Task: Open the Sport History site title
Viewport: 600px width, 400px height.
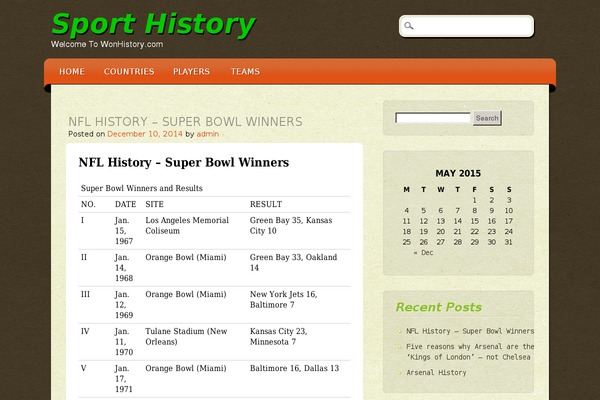Action: point(153,24)
